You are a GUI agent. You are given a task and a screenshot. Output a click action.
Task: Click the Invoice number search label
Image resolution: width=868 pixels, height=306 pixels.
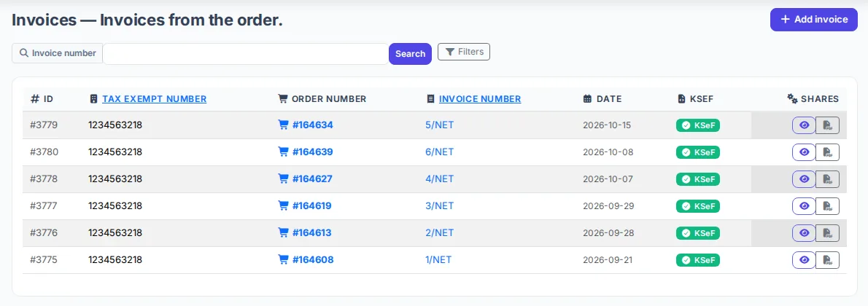click(x=58, y=53)
